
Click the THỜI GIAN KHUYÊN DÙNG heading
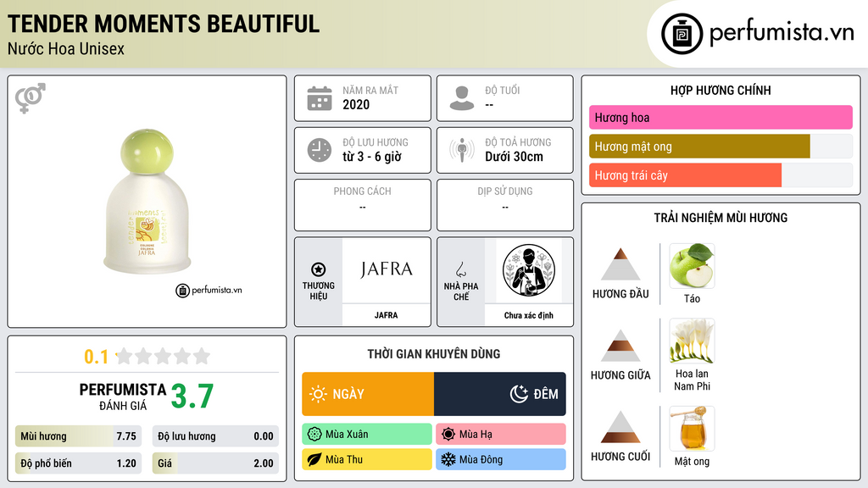pyautogui.click(x=434, y=354)
